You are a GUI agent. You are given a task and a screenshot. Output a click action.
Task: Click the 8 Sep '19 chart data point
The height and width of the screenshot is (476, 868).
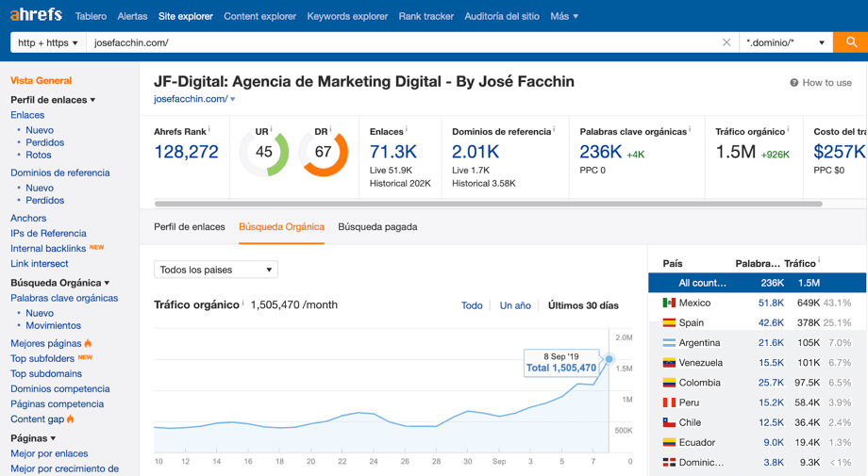(x=609, y=359)
